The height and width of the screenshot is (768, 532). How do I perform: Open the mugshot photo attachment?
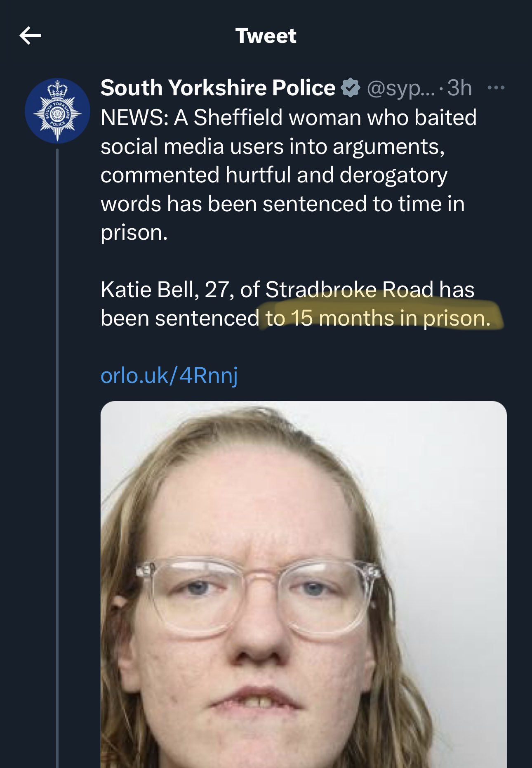point(304,584)
